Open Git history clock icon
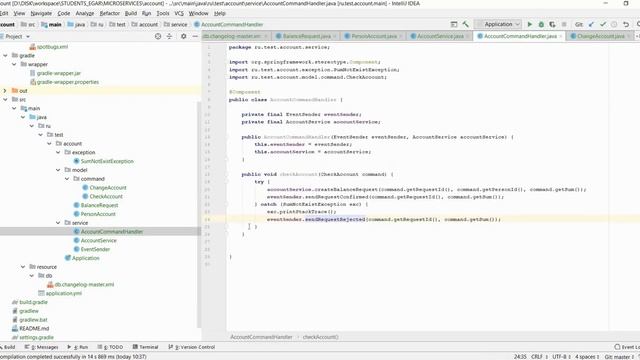Image resolution: width=640 pixels, height=360 pixels. (x=614, y=24)
